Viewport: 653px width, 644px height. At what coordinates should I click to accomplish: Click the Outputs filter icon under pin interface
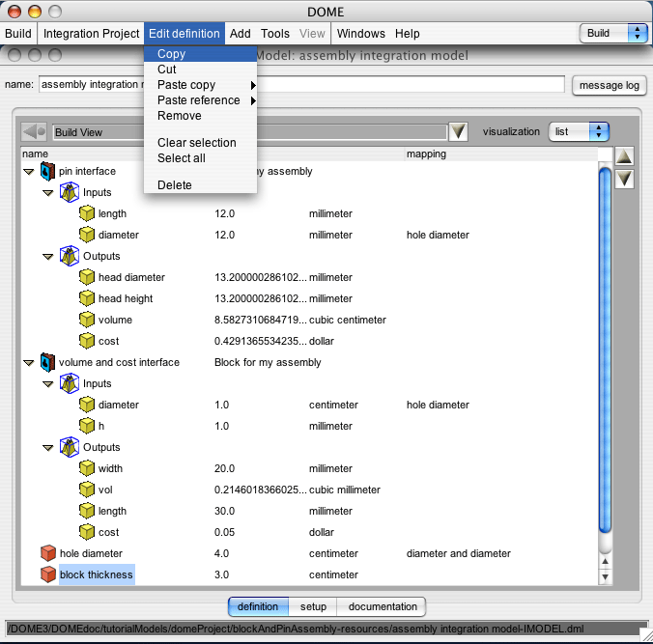point(70,256)
